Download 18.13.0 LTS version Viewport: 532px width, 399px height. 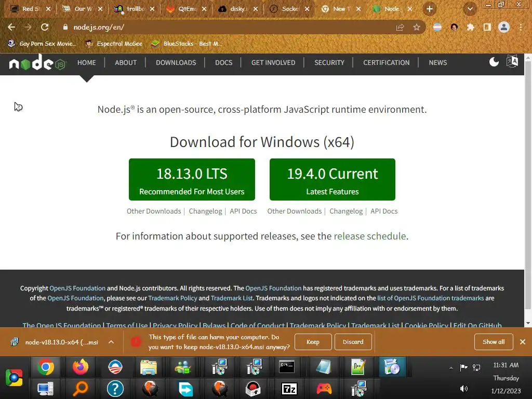(x=192, y=179)
